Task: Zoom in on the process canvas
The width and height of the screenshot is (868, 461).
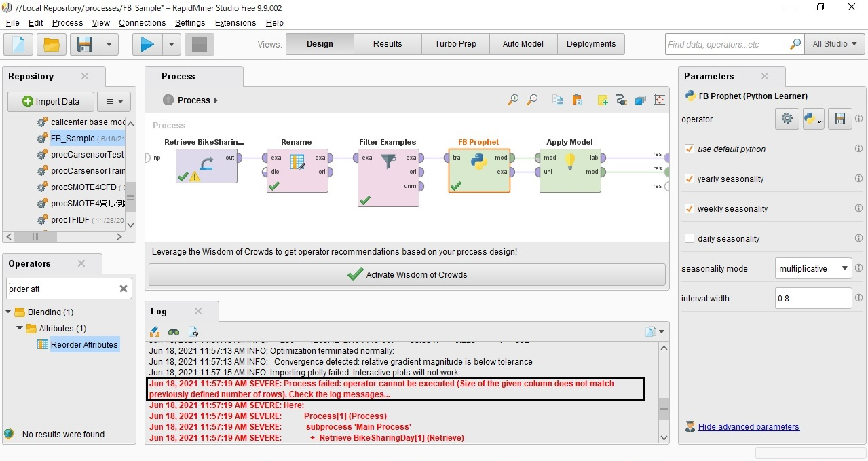Action: pyautogui.click(x=513, y=100)
